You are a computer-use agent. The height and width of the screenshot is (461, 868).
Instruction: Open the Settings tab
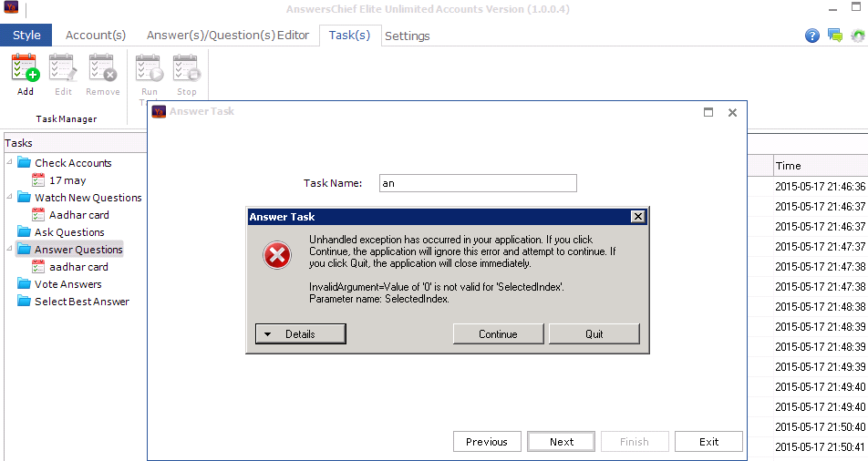click(407, 36)
